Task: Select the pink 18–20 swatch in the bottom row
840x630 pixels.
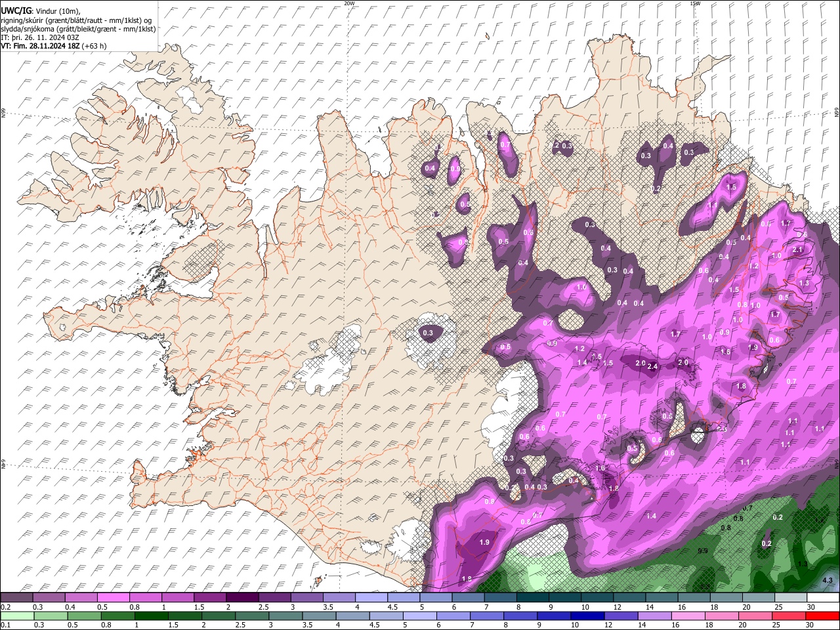Action: [722, 616]
